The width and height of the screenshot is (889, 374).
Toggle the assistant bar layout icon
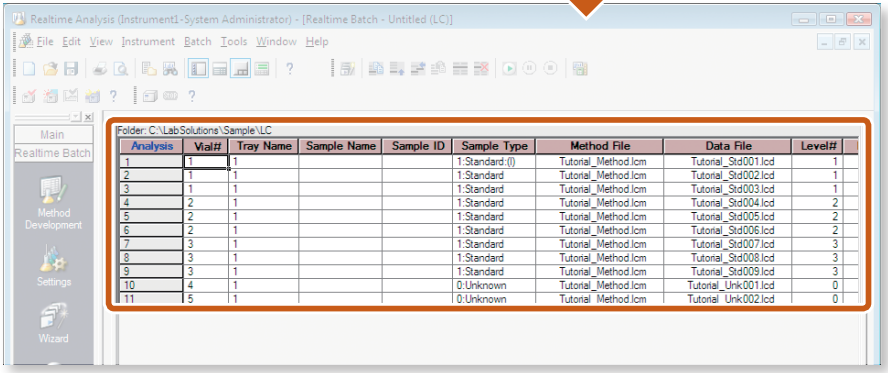tap(198, 69)
